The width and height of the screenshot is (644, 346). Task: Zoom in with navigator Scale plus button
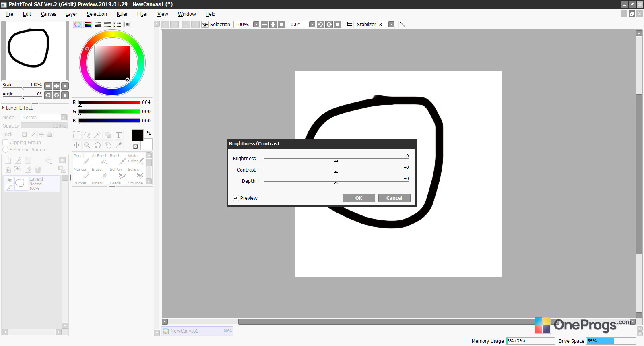(x=56, y=86)
